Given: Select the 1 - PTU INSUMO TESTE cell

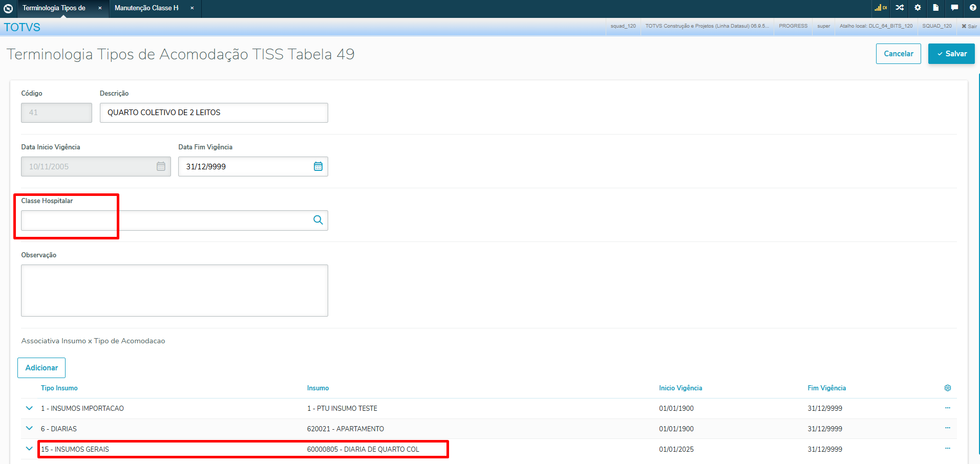Looking at the screenshot, I should (x=342, y=408).
